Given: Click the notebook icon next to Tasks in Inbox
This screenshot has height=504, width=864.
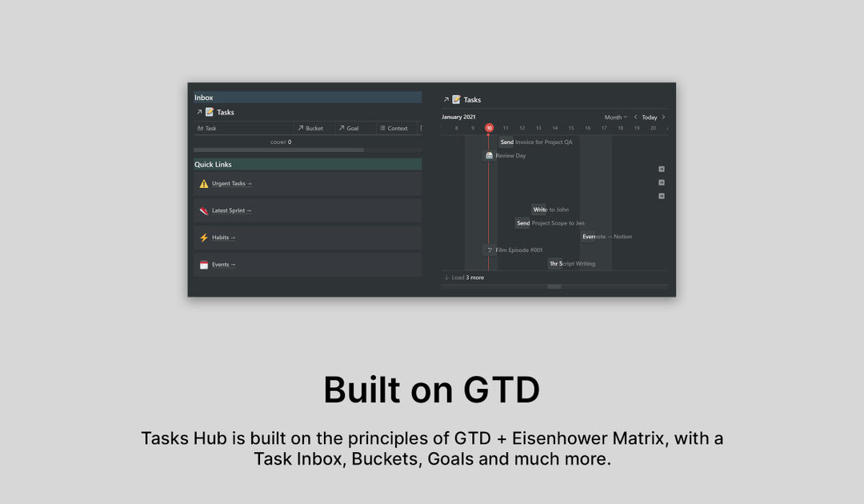Looking at the screenshot, I should (210, 112).
